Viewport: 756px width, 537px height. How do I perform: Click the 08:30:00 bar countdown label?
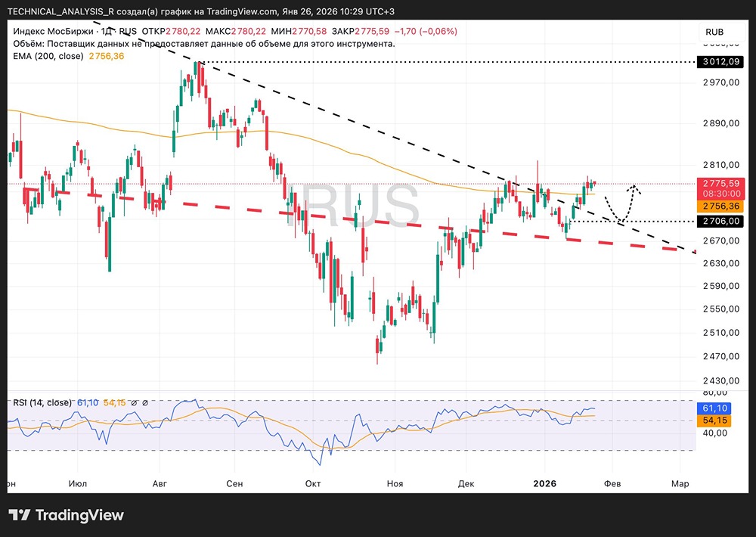click(x=721, y=194)
